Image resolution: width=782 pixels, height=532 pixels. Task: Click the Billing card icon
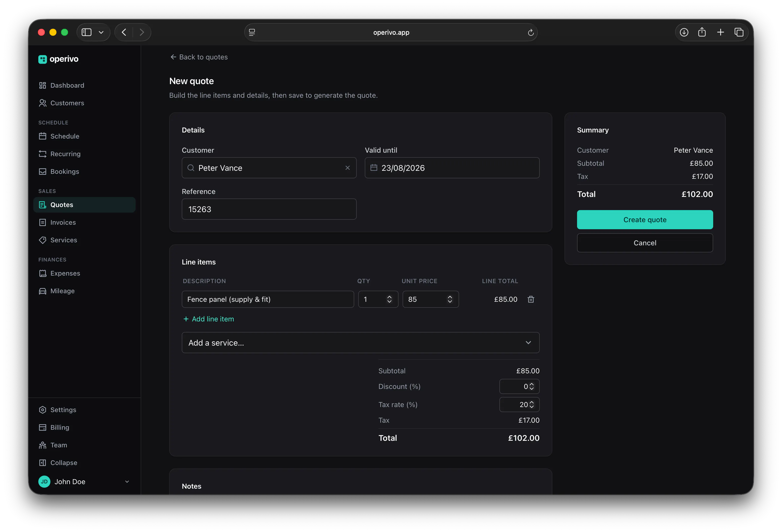click(x=42, y=427)
